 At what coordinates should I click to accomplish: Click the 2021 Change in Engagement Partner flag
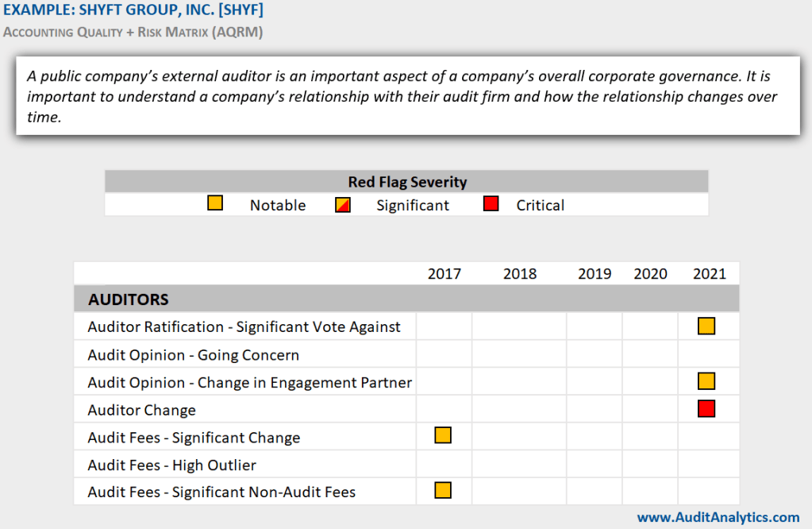coord(706,380)
